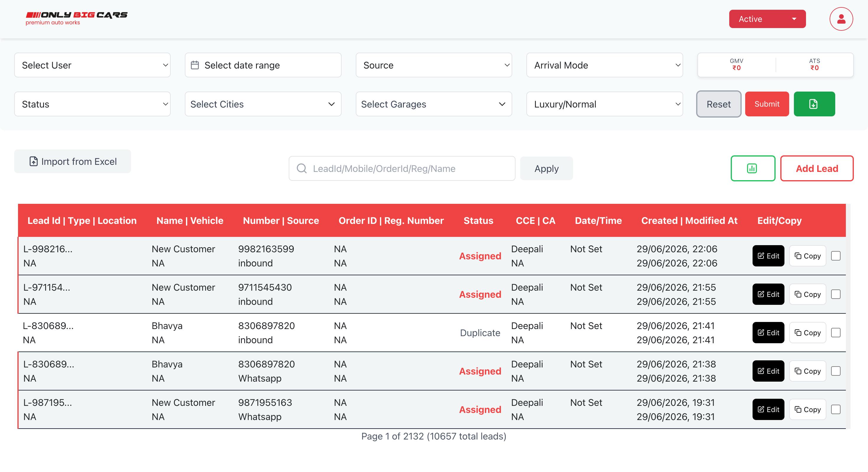
Task: Click the Add Lead button
Action: coord(817,168)
